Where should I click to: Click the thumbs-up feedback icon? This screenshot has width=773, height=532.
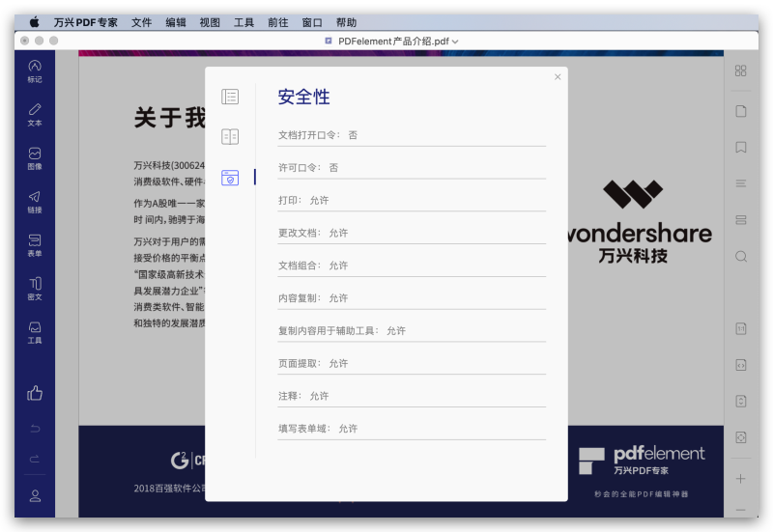pos(35,393)
